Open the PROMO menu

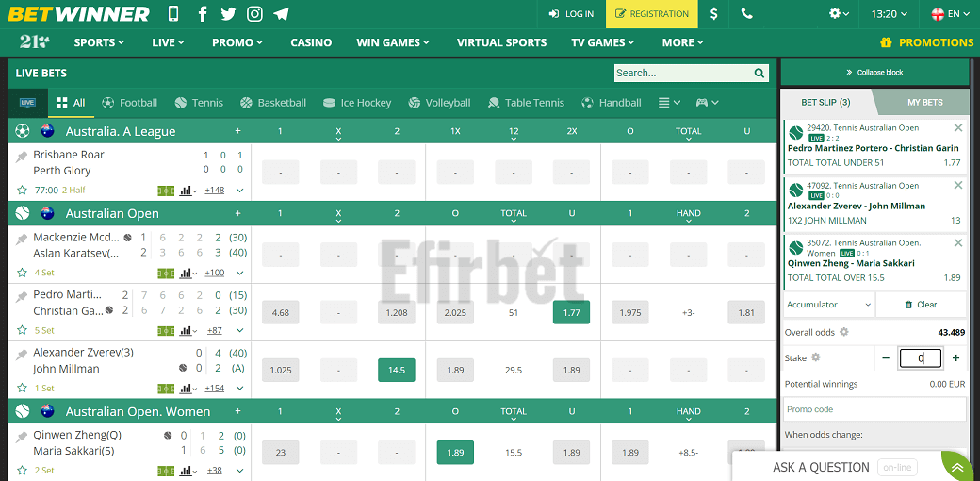click(x=237, y=42)
